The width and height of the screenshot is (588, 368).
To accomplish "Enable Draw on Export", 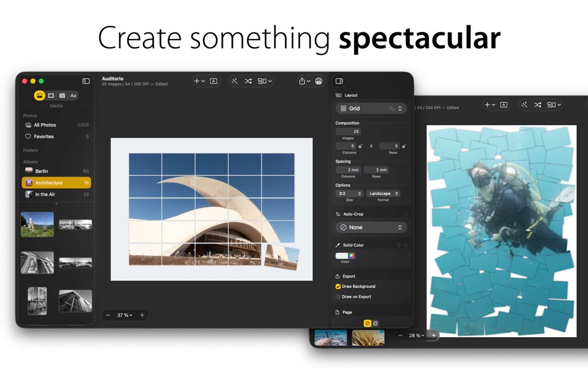I will click(x=338, y=296).
